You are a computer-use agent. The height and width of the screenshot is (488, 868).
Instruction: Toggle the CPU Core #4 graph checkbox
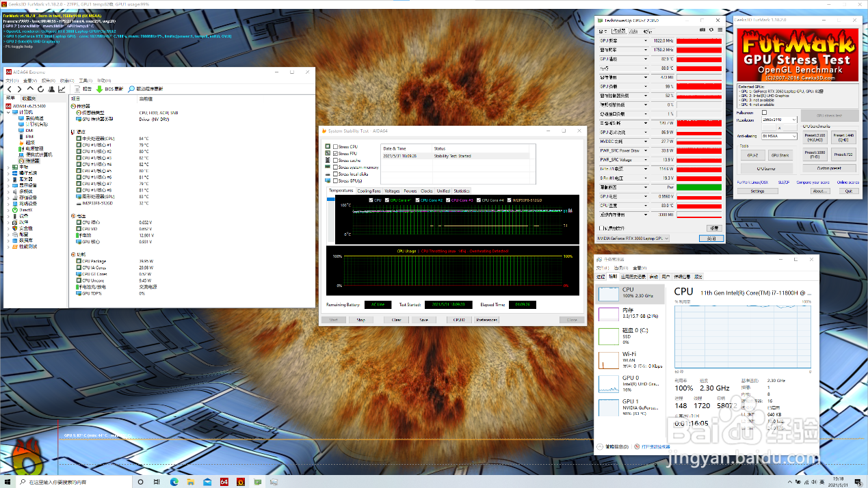pos(479,200)
